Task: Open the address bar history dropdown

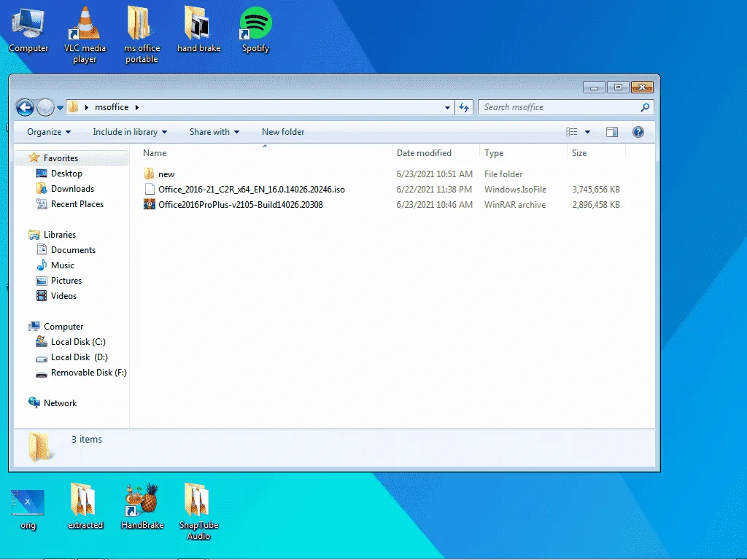Action: point(447,108)
